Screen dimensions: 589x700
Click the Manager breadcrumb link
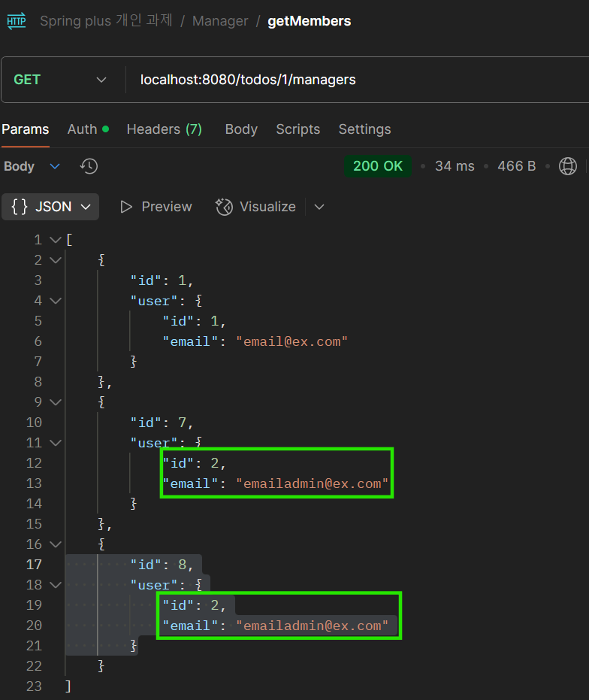pyautogui.click(x=220, y=21)
